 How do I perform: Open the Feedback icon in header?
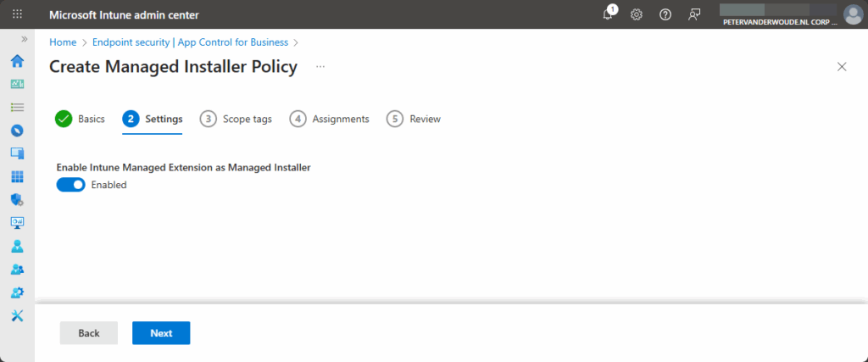pos(695,14)
